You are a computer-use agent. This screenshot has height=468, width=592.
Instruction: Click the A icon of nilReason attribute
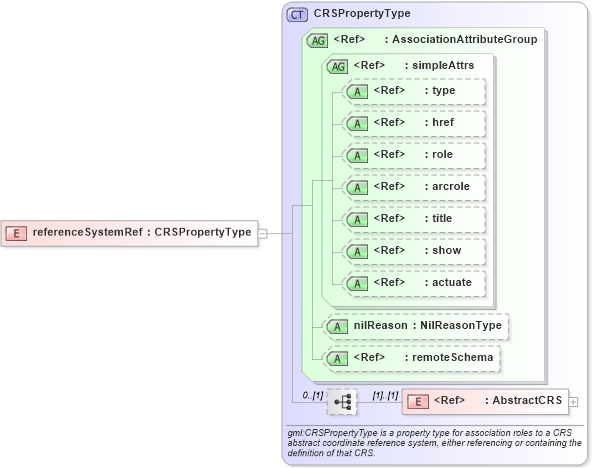pyautogui.click(x=337, y=327)
